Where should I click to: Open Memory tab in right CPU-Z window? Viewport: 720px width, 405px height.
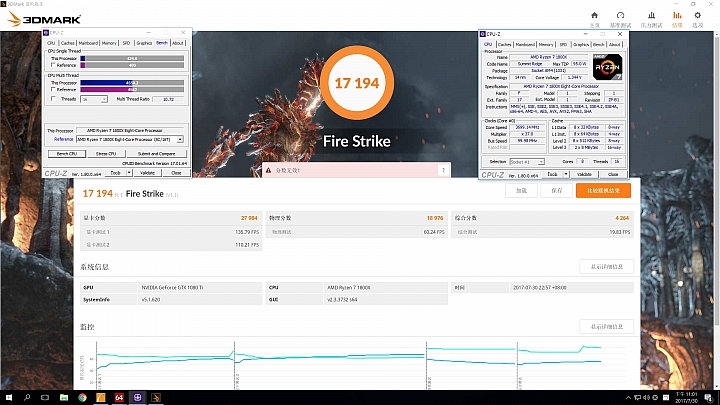click(546, 45)
